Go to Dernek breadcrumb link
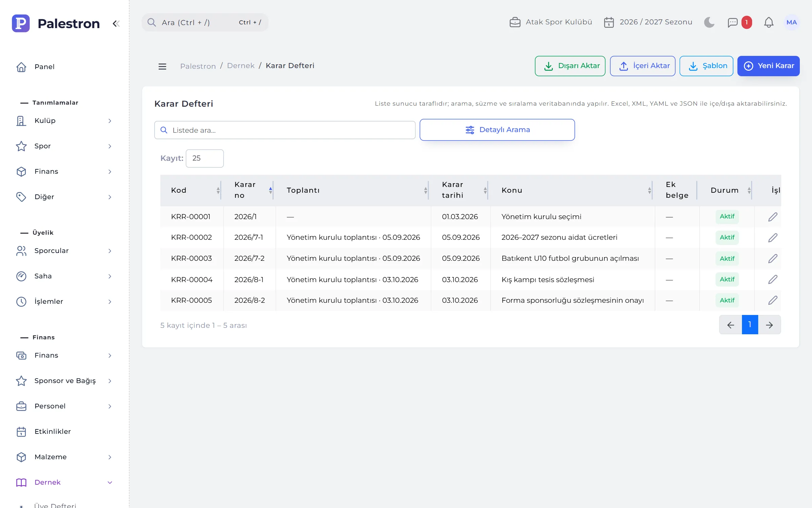The height and width of the screenshot is (508, 812). coord(241,66)
